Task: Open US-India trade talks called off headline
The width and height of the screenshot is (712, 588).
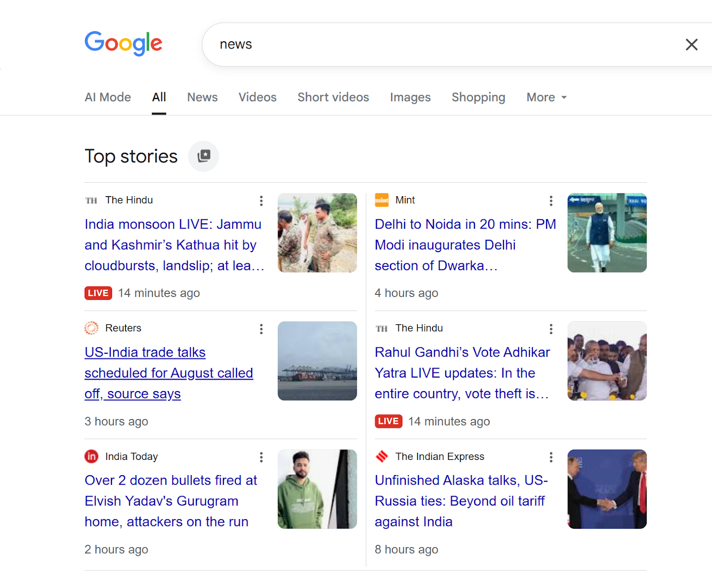Action: coord(169,373)
